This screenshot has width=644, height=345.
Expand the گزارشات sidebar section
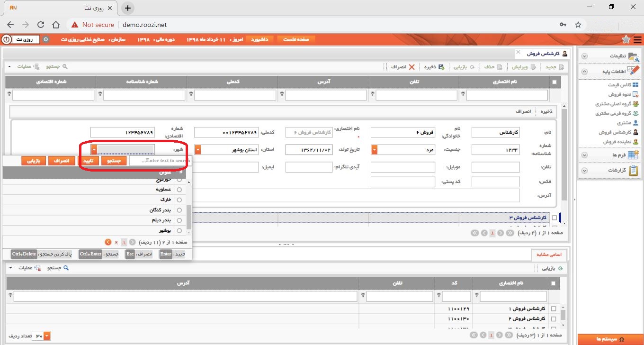(x=584, y=170)
